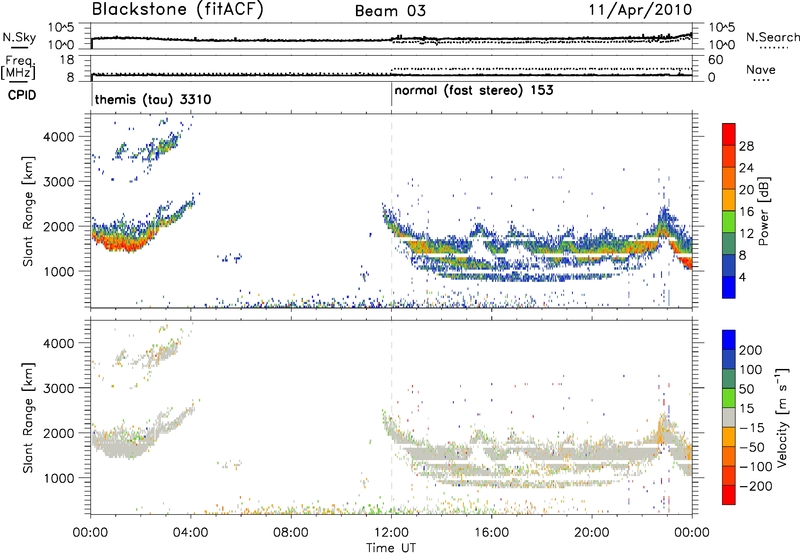The width and height of the screenshot is (800, 554).
Task: Select the "themis (tau) 3310" CPID text
Action: (x=153, y=99)
